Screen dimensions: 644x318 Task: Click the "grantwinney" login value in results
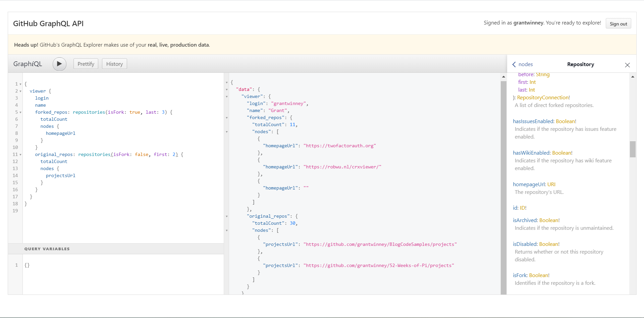pos(288,104)
